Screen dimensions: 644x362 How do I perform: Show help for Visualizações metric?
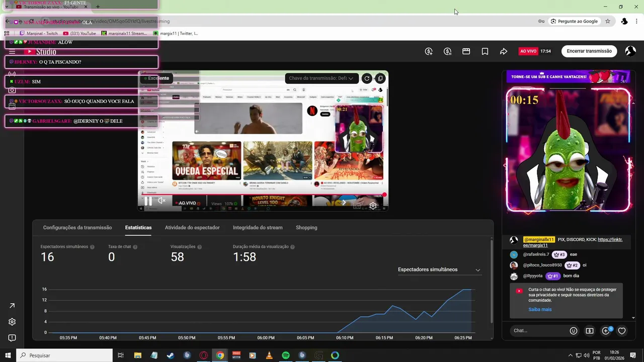pos(200,247)
